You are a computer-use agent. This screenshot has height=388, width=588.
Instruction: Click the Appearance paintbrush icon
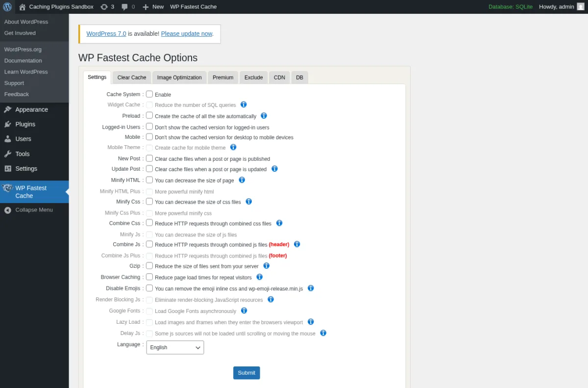pyautogui.click(x=8, y=109)
